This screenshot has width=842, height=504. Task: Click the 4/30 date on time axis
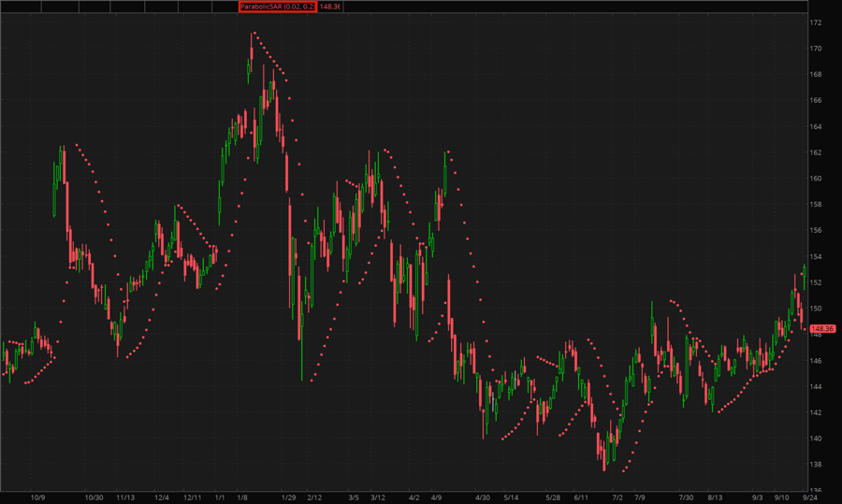(483, 497)
